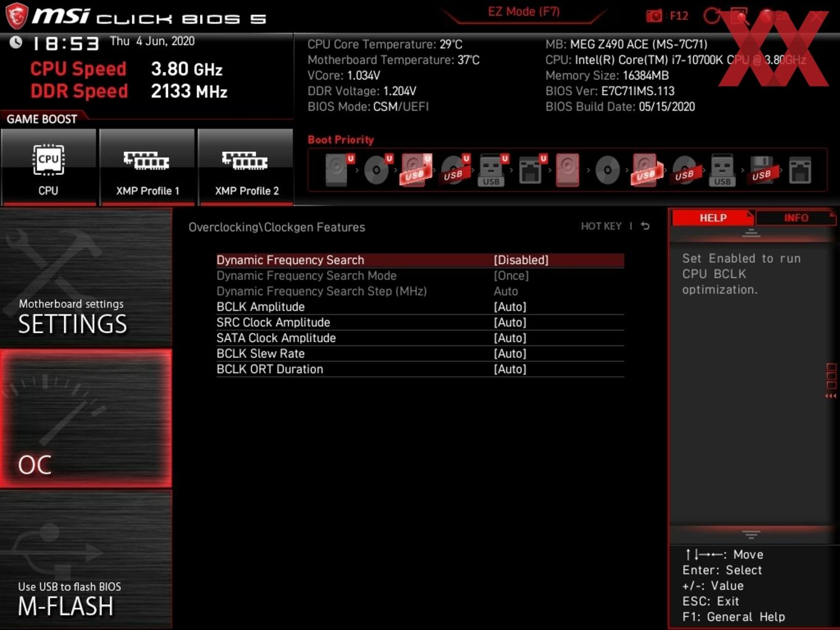Open the OC overclocking section
Screen dimensions: 840x630
point(86,419)
